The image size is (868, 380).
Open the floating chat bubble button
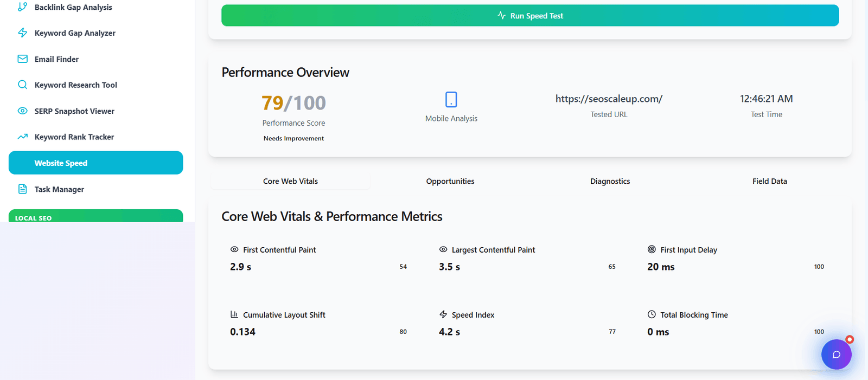(x=836, y=355)
